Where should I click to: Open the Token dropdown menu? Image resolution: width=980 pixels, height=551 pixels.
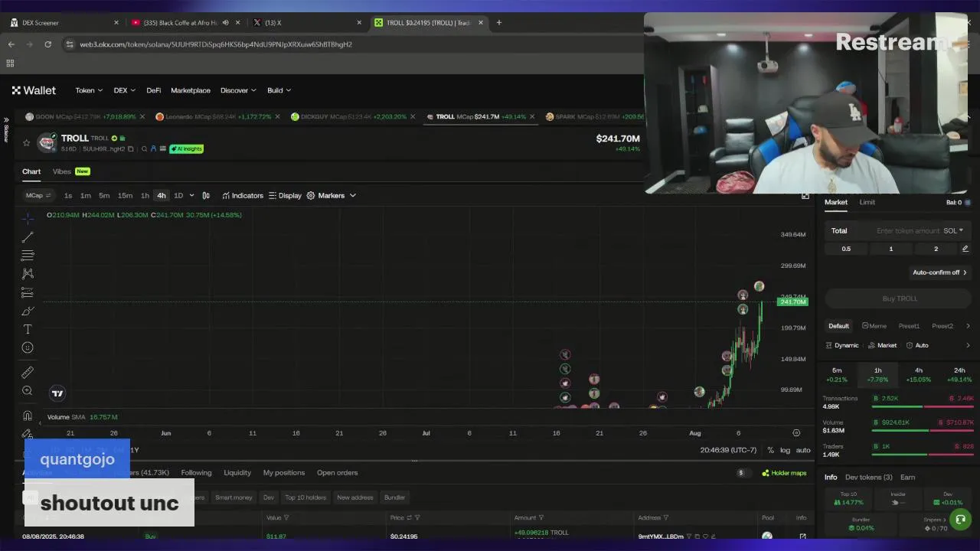89,90
